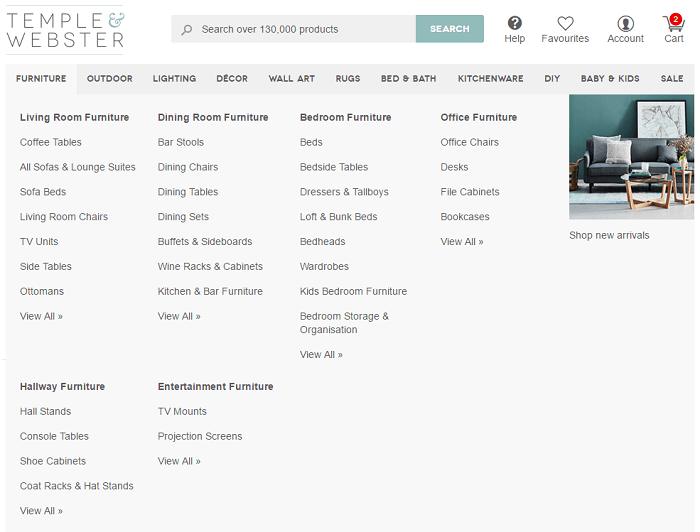The image size is (700, 532).
Task: Expand View All under Entertainment Furniture
Action: coord(179,461)
